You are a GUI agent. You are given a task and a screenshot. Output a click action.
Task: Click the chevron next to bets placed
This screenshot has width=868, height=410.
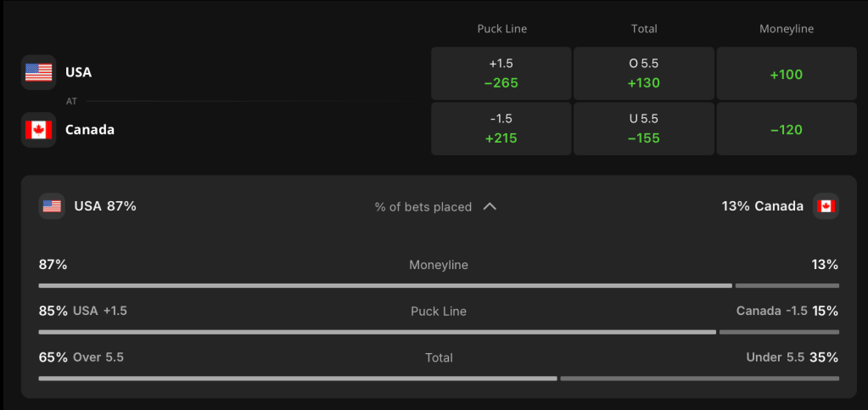pyautogui.click(x=490, y=206)
